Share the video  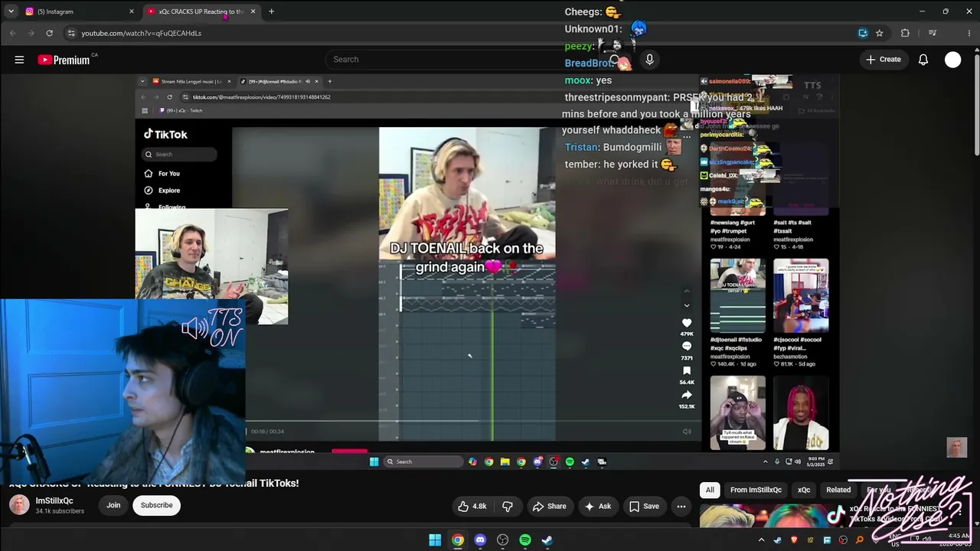pos(549,506)
